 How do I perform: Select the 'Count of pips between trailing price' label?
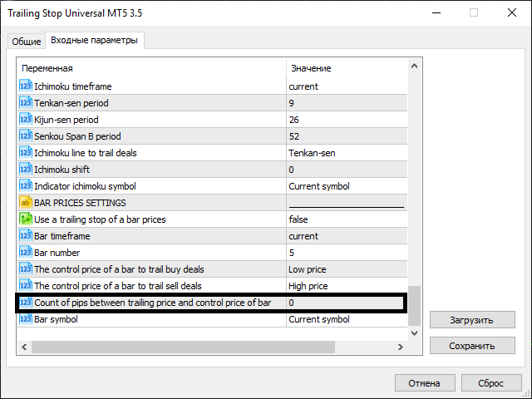point(153,303)
